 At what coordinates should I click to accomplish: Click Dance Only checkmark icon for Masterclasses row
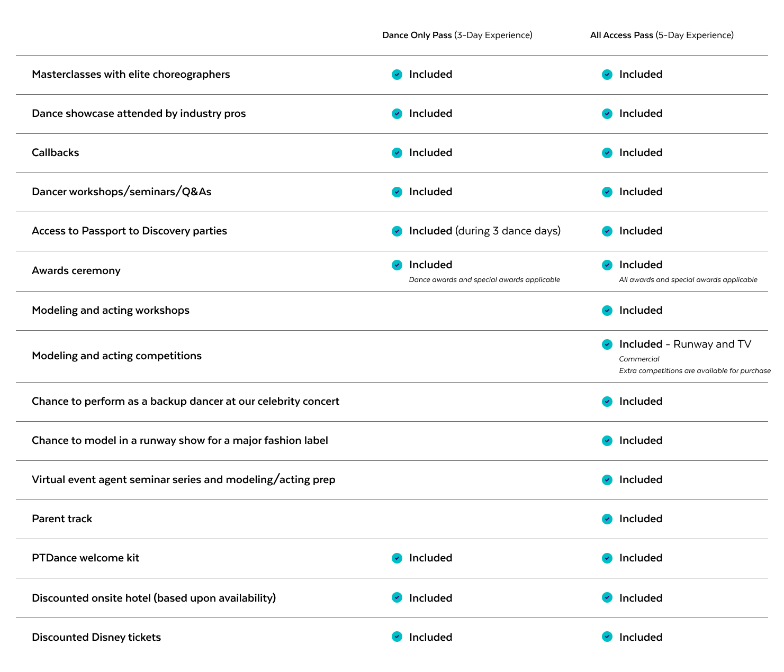click(x=397, y=75)
